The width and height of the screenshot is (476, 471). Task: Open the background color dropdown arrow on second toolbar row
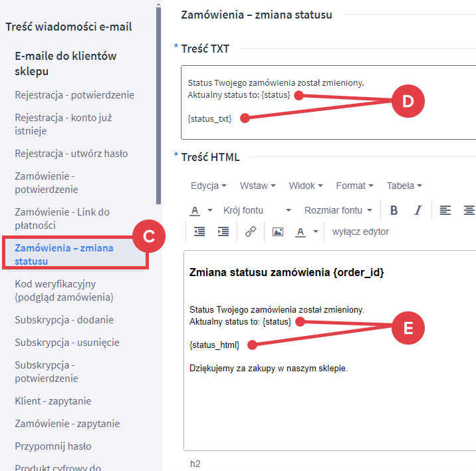click(316, 232)
